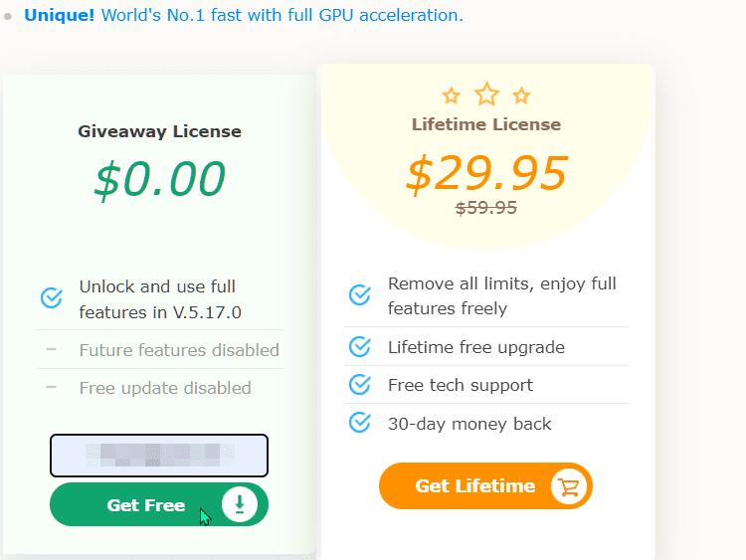The height and width of the screenshot is (560, 746).
Task: Click the checkmark icon next to Free tech support
Action: (x=360, y=385)
